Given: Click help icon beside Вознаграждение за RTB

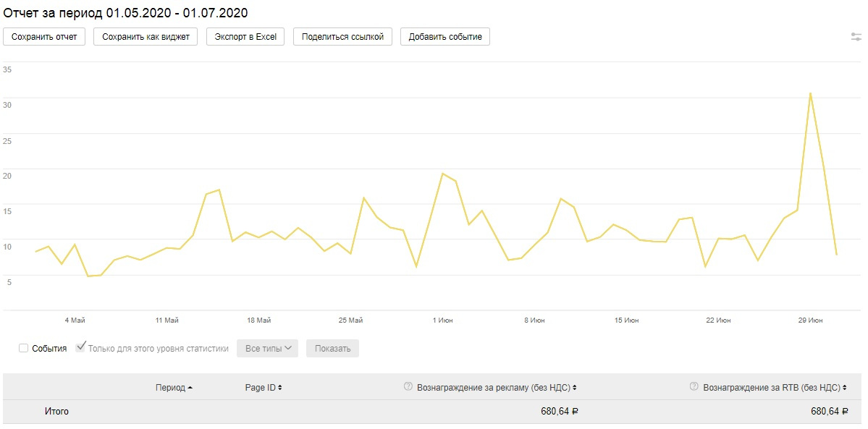Looking at the screenshot, I should [694, 387].
